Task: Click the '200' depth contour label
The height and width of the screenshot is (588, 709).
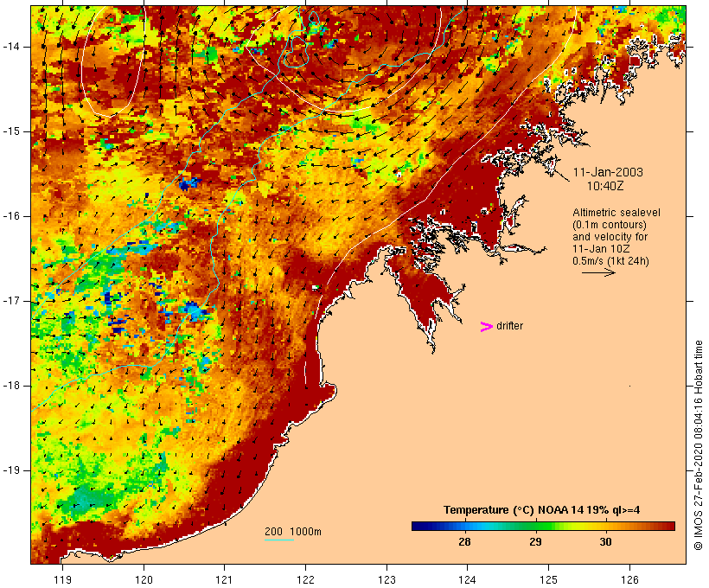Action: click(x=273, y=532)
